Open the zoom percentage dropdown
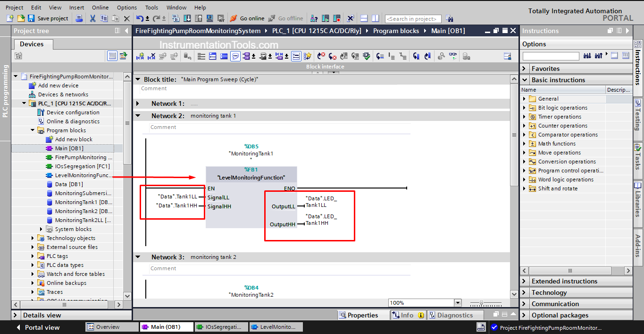Image resolution: width=644 pixels, height=334 pixels. click(458, 303)
